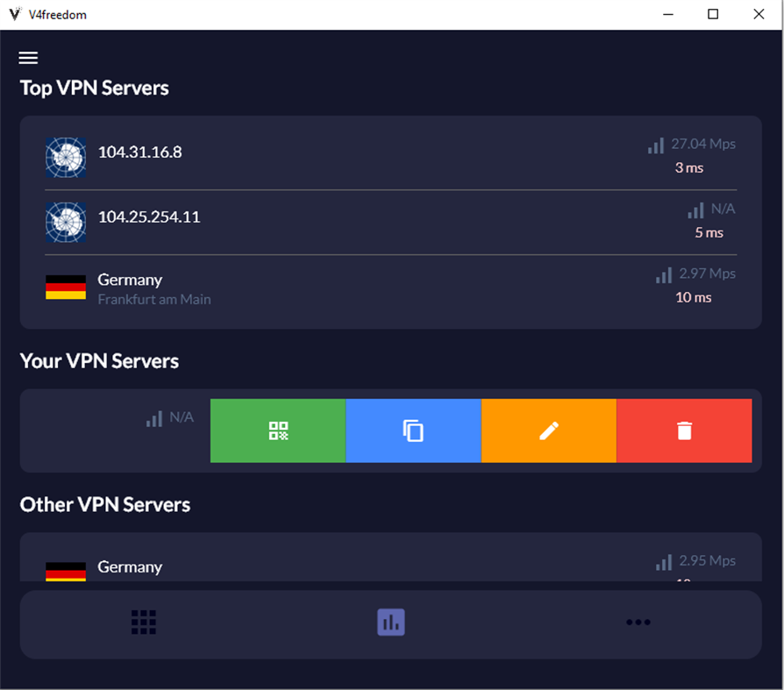Open the hamburger navigation menu
The width and height of the screenshot is (784, 690).
tap(28, 57)
